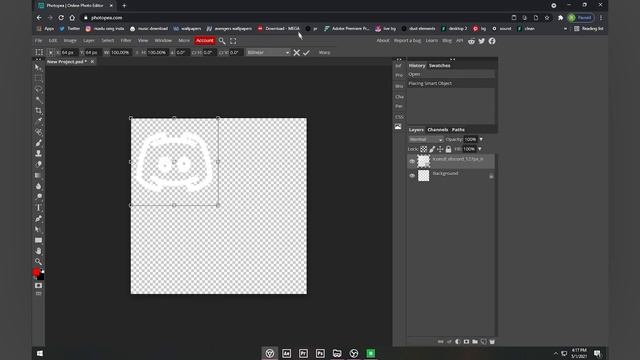Open the Opacity slider arrow

481,140
